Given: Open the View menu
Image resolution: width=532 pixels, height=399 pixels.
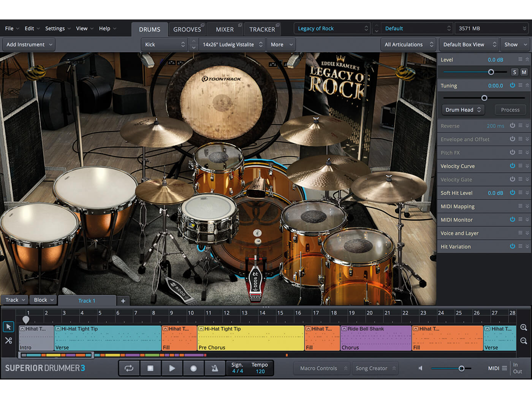Looking at the screenshot, I should tap(84, 28).
